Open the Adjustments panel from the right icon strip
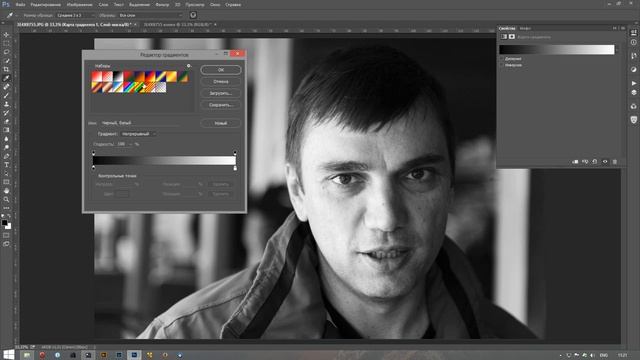The height and width of the screenshot is (360, 640). pyautogui.click(x=633, y=69)
